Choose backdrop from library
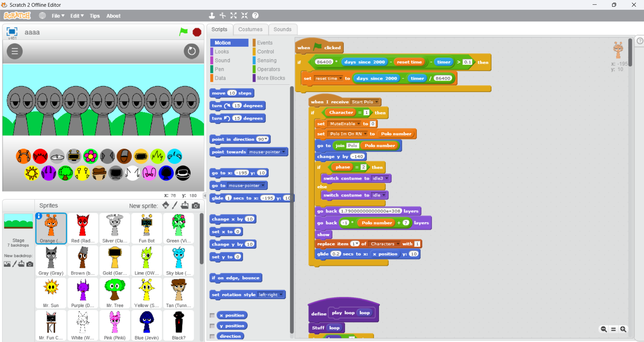Viewport: 644px width, 342px height. pos(7,264)
